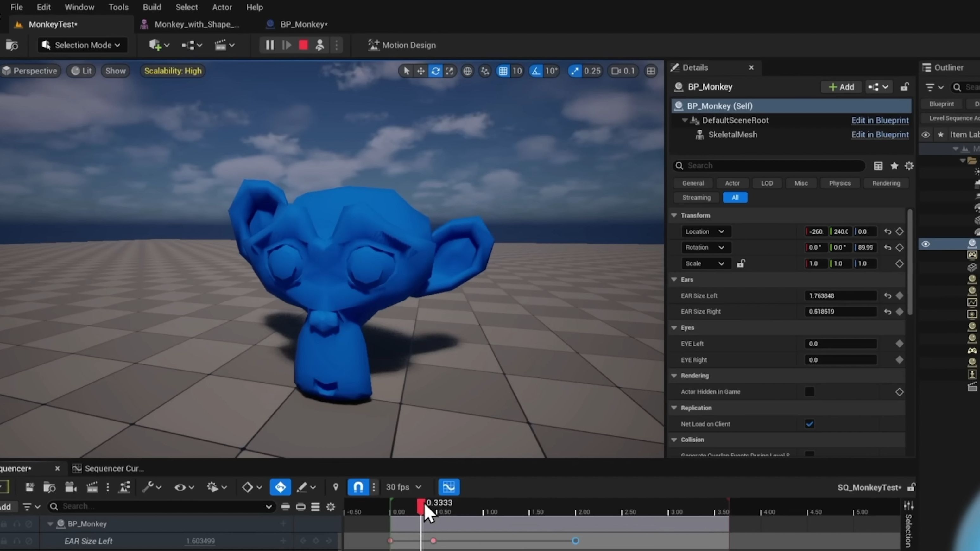Select the rotate objects tool in viewport
Image resolution: width=980 pixels, height=551 pixels.
point(435,71)
